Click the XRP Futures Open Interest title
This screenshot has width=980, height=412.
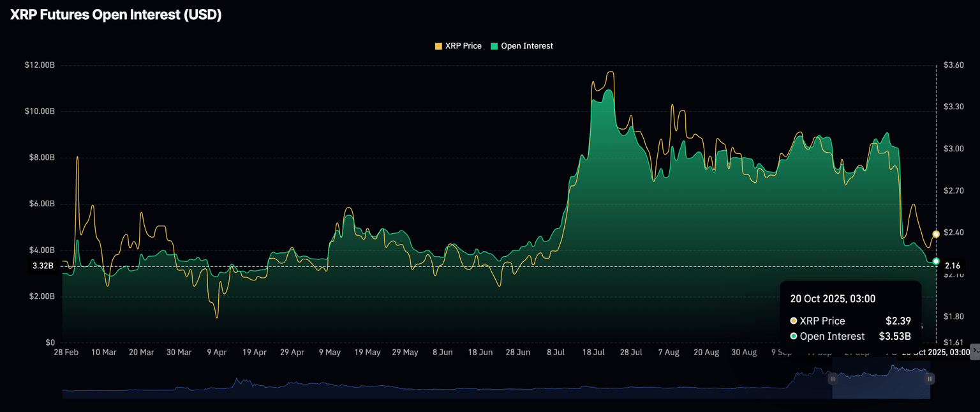click(116, 15)
